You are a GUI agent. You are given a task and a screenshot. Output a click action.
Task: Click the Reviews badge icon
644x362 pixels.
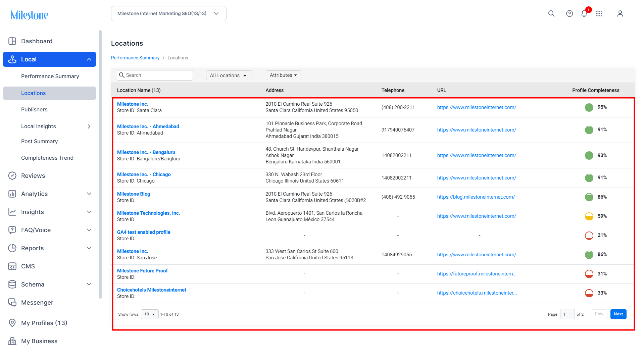pyautogui.click(x=12, y=176)
